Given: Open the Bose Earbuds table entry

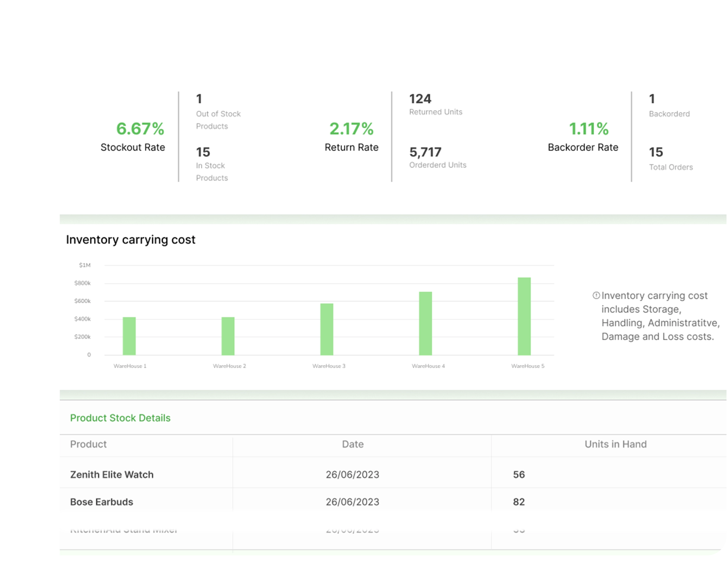Looking at the screenshot, I should click(102, 502).
